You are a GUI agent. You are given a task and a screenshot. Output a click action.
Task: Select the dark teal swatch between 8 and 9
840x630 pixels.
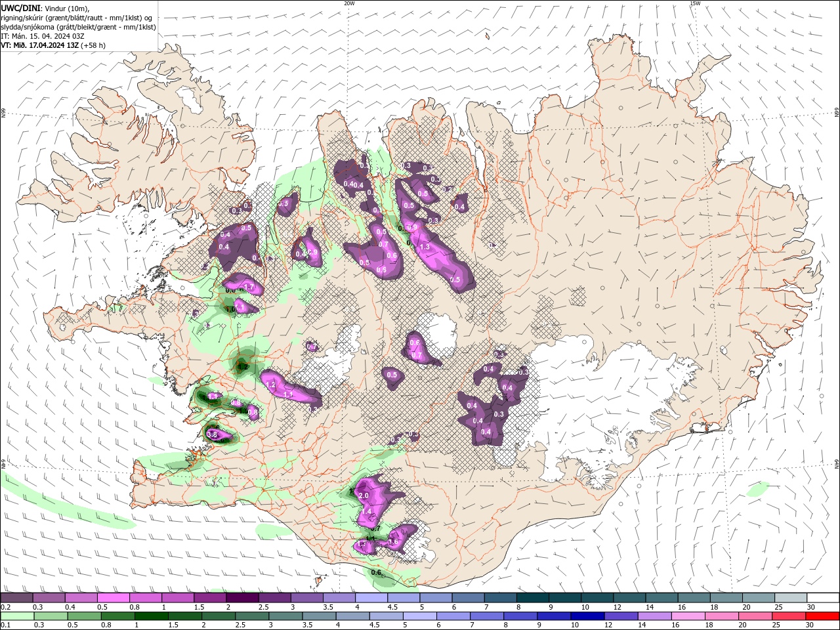tap(532, 597)
